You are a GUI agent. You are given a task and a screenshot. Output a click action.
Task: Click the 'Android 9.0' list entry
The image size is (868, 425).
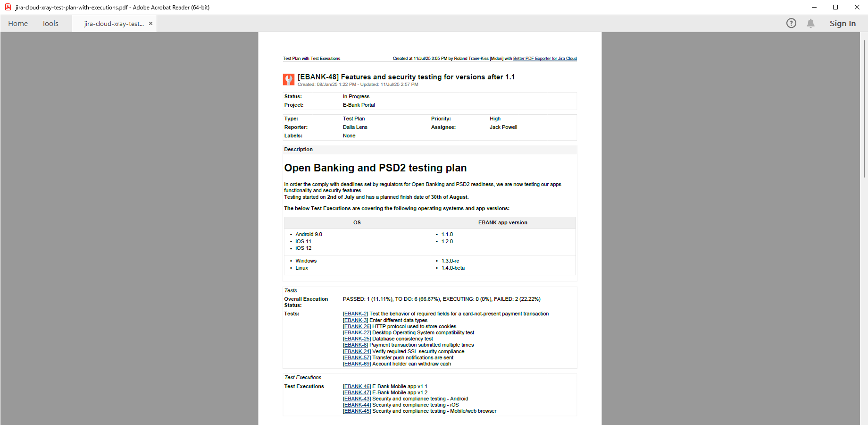[309, 234]
